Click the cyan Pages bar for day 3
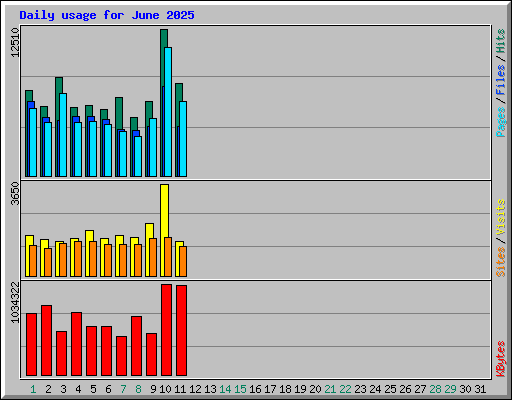This screenshot has width=512, height=400. (x=63, y=135)
